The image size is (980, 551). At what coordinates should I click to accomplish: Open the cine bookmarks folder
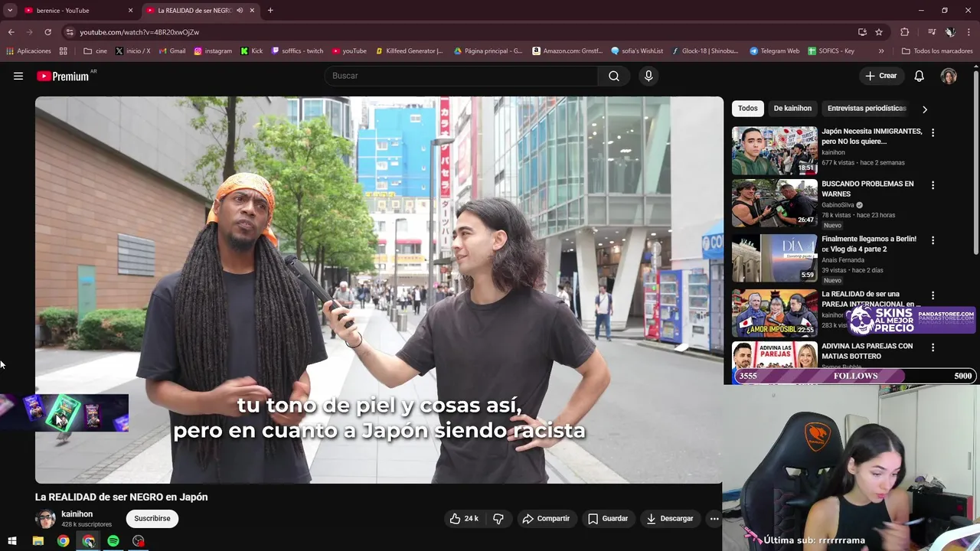point(95,51)
